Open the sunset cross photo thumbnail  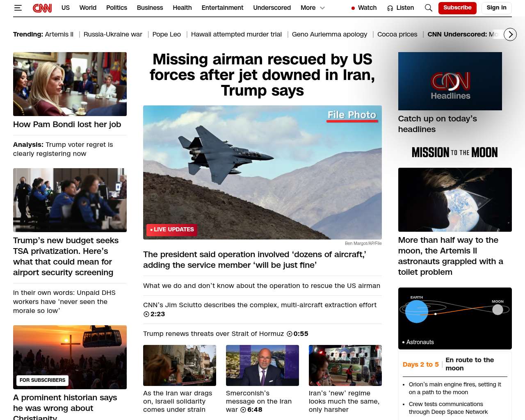pos(70,357)
